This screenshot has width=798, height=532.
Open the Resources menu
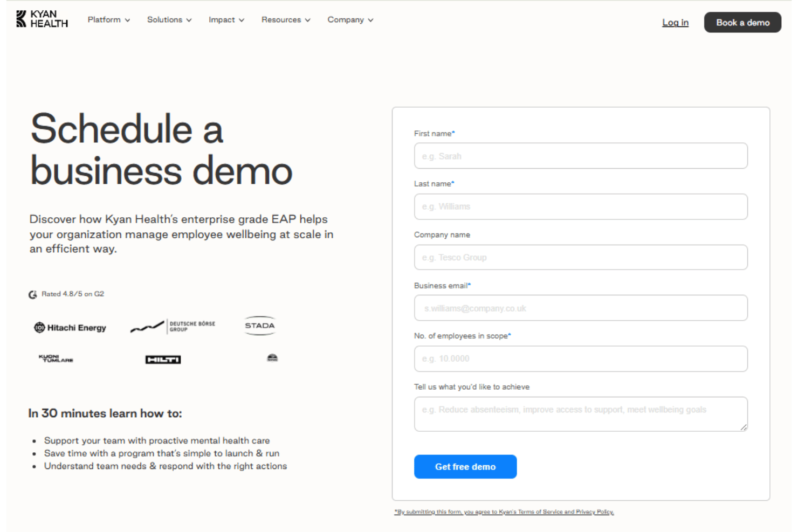[x=286, y=19]
